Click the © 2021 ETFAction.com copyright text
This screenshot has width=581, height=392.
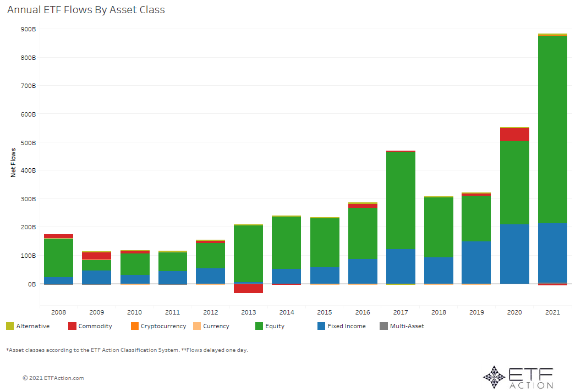click(53, 378)
